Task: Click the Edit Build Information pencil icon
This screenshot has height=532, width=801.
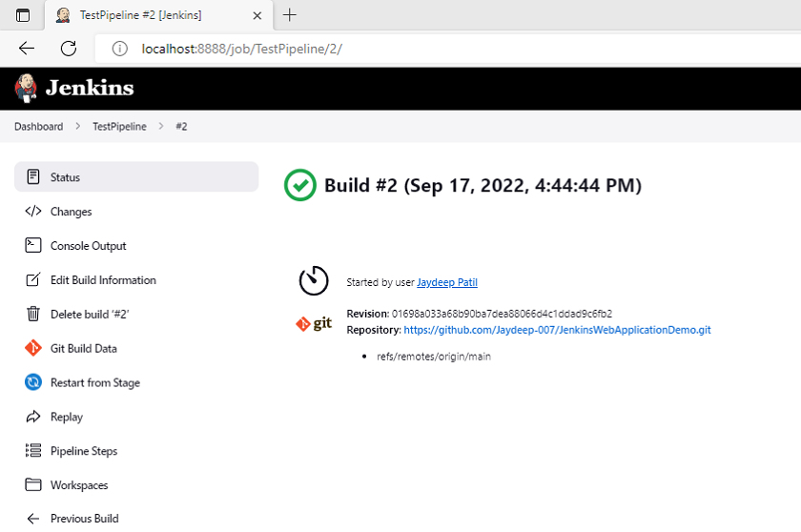Action: [33, 279]
